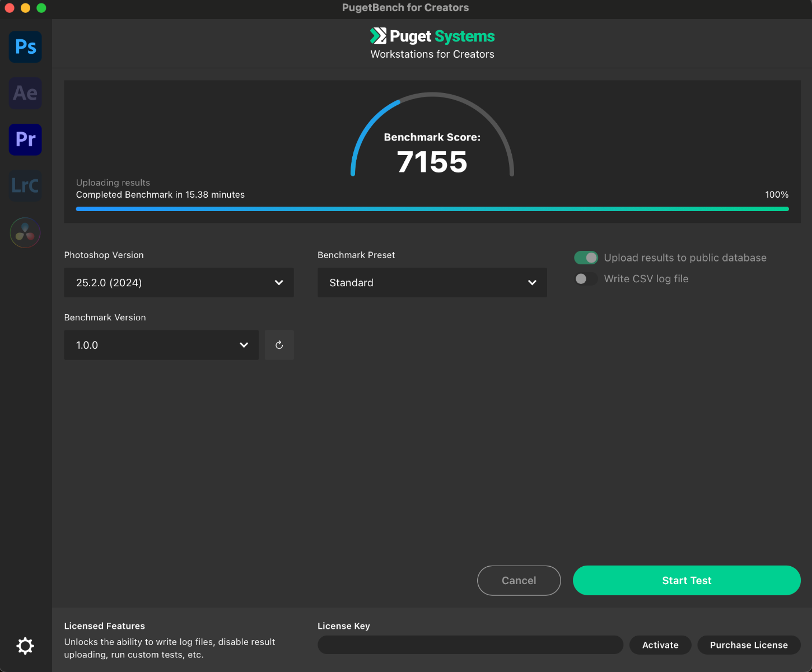Click the Start Test button

687,581
